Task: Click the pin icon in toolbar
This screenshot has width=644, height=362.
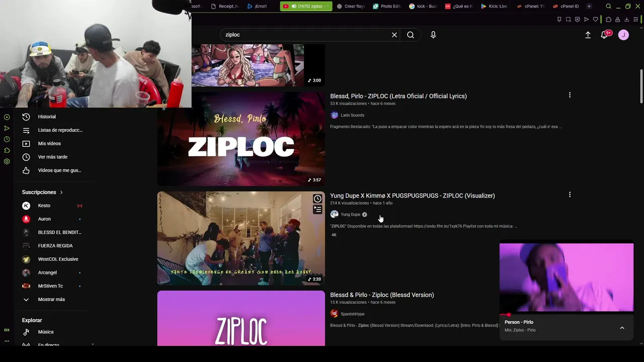Action: point(559,20)
